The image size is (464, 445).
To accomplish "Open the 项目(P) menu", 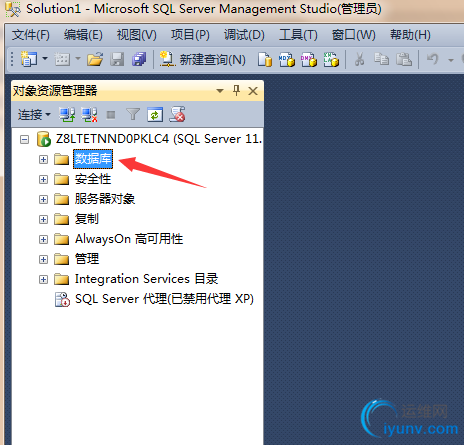I will coord(190,35).
